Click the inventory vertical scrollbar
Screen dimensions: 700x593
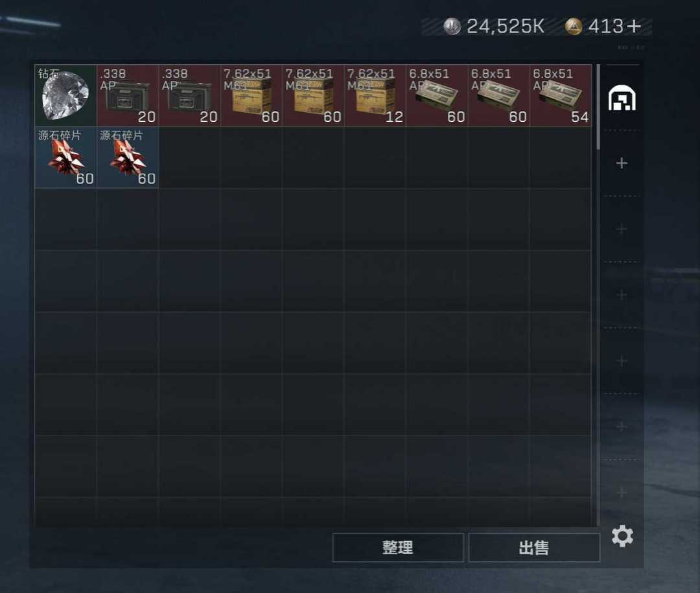[x=598, y=107]
